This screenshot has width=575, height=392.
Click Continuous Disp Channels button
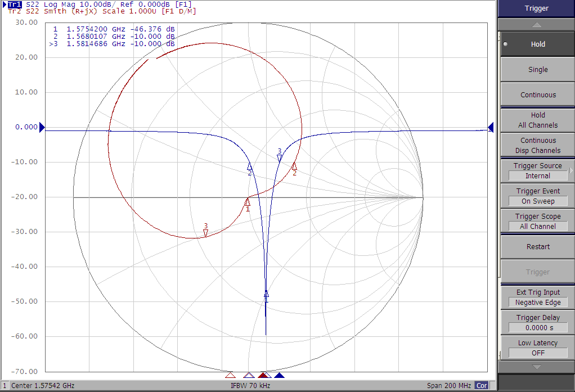537,145
